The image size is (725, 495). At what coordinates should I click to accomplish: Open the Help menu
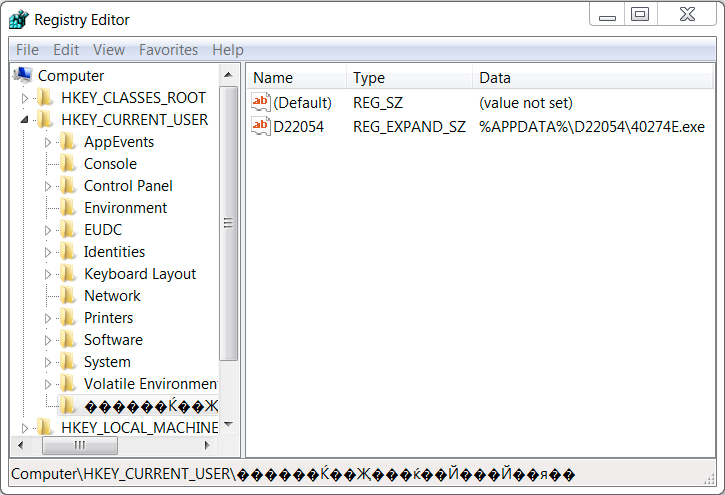pyautogui.click(x=227, y=49)
